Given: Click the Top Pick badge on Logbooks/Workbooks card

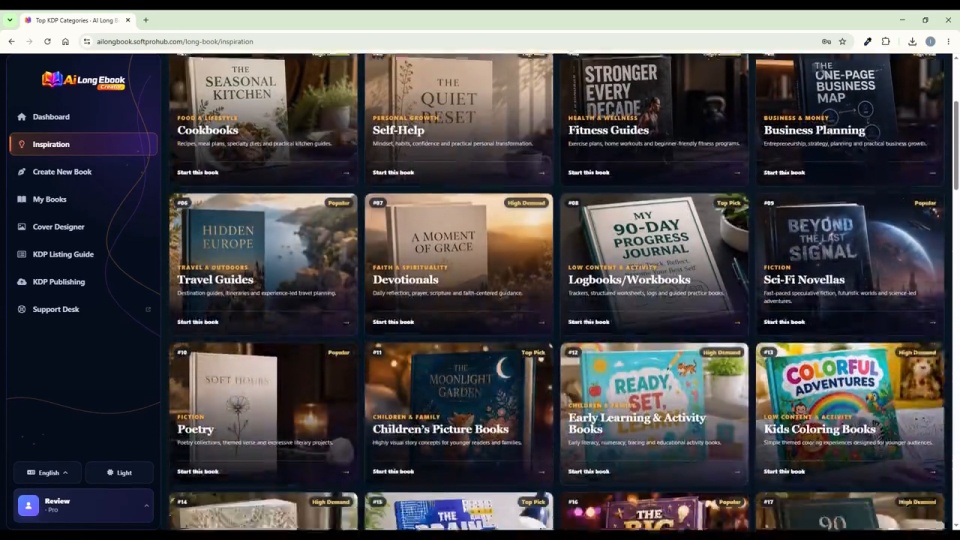Looking at the screenshot, I should (x=729, y=203).
